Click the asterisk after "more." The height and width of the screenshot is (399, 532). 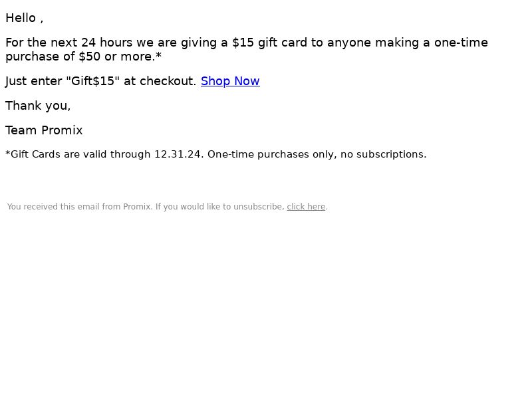coord(158,55)
